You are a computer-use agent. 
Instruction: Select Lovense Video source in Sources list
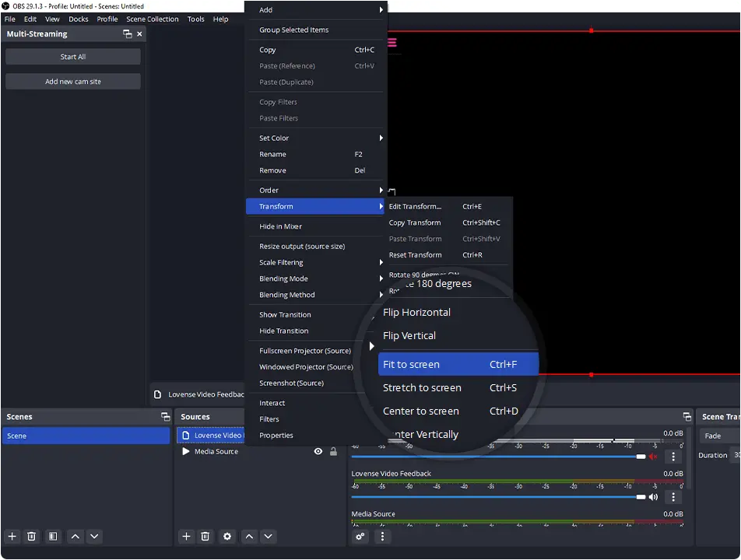point(211,435)
